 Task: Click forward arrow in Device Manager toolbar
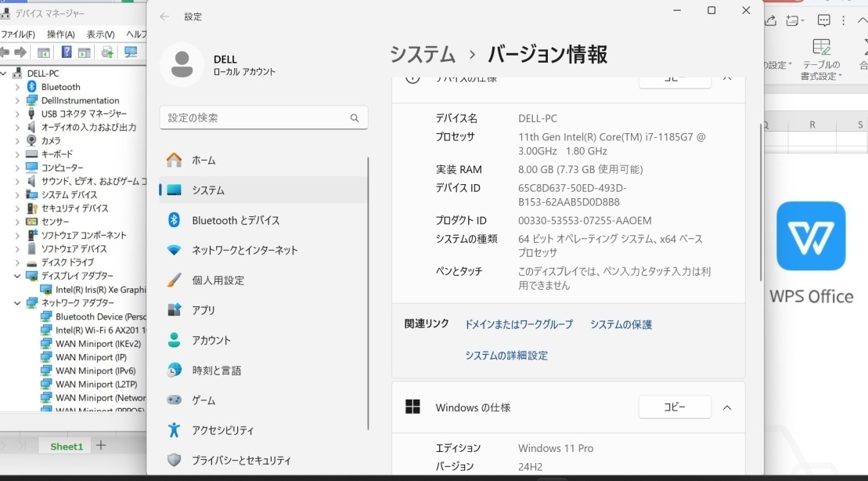click(20, 52)
